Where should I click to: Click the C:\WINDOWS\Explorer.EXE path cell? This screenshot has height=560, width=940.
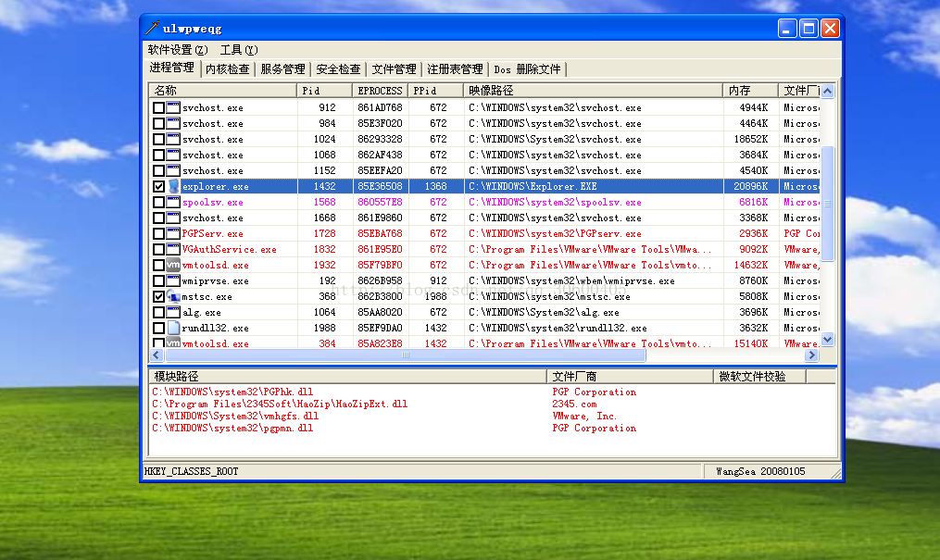click(533, 186)
